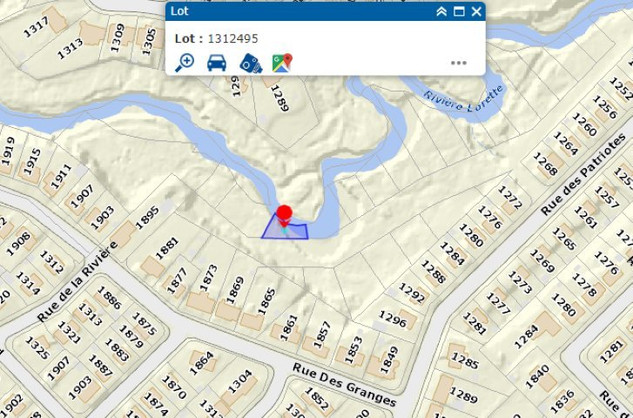Screen dimensions: 633x418
Task: Click the Rue de la Rivière street label
Action: [x=78, y=281]
